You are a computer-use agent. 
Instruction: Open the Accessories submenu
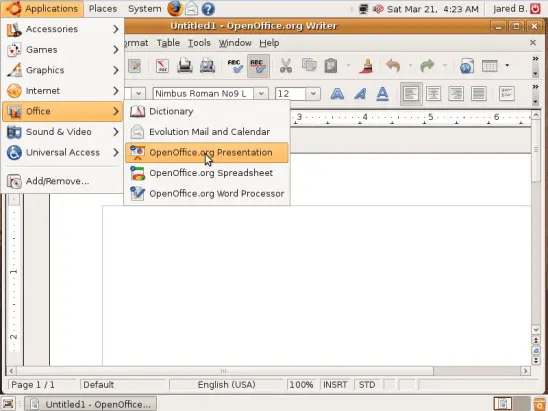click(62, 29)
